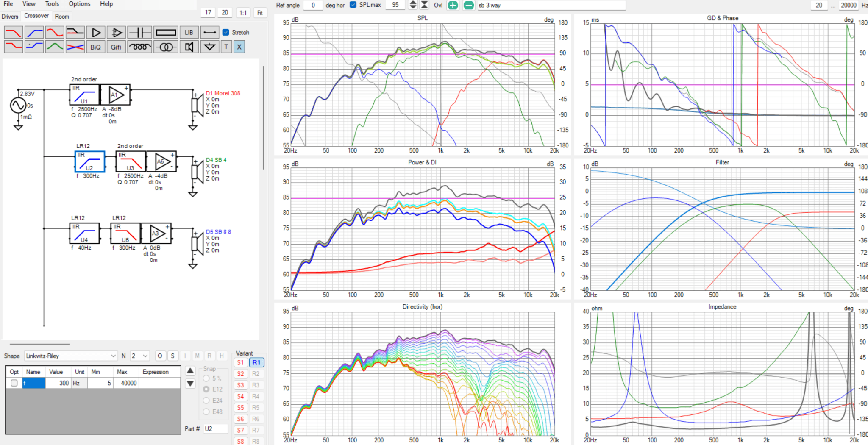The image size is (868, 445).
Task: Open the Tools menu
Action: (x=52, y=4)
